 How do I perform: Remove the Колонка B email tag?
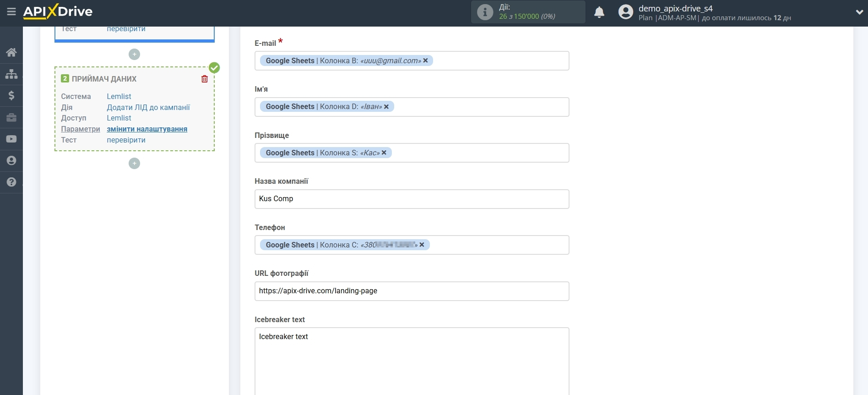pyautogui.click(x=425, y=60)
